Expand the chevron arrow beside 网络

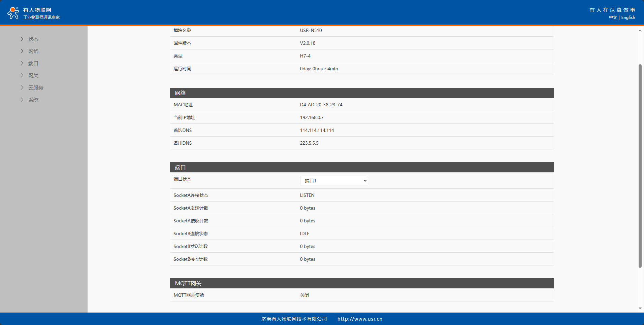tap(22, 51)
